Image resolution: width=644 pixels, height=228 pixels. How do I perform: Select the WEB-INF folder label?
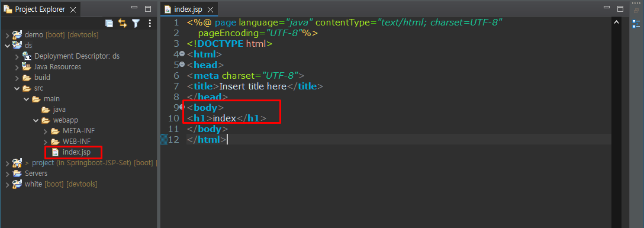[x=76, y=142]
